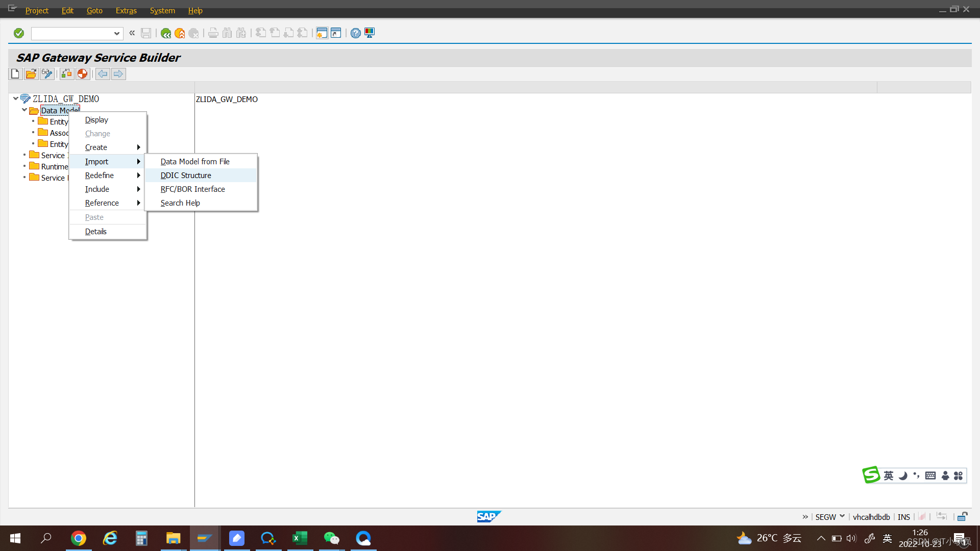Click the Save diskette icon
This screenshot has height=551, width=980.
[x=146, y=33]
